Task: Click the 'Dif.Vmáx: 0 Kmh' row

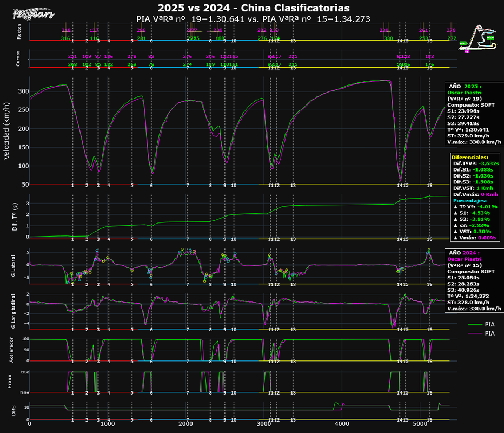Action: (476, 194)
